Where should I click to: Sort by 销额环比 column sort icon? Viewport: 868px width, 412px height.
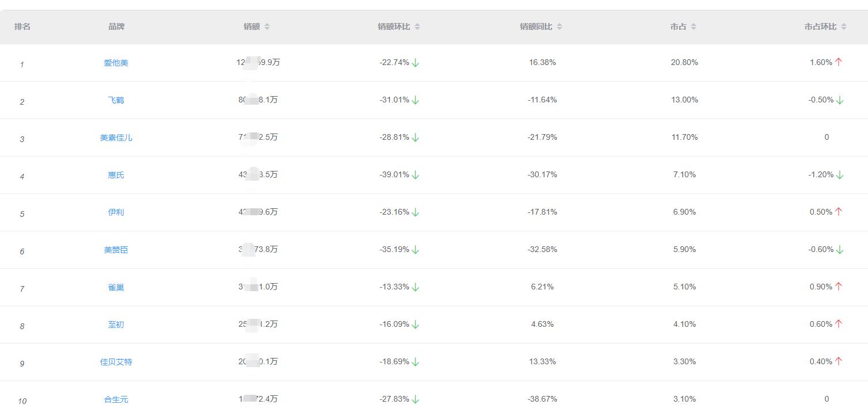[417, 26]
